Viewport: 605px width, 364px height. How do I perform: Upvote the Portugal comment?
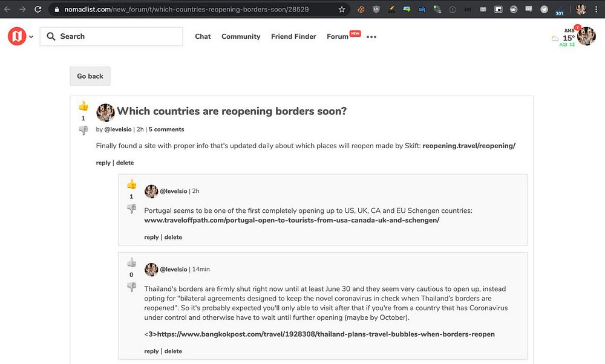131,184
